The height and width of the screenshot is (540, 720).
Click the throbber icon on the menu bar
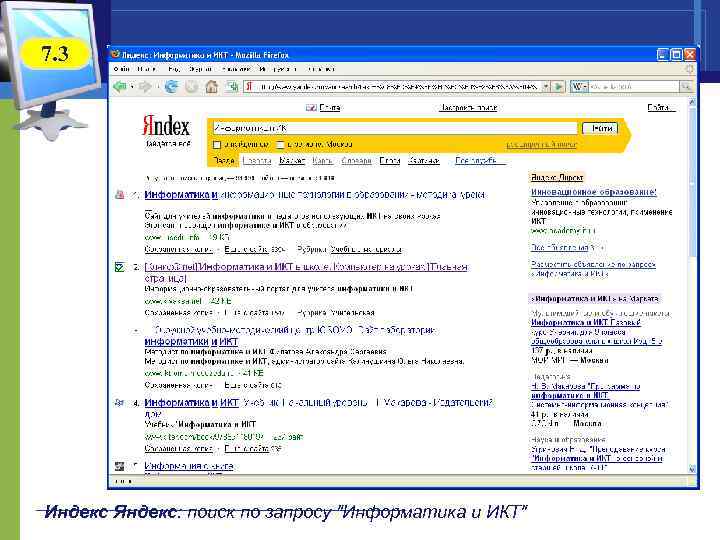point(689,69)
